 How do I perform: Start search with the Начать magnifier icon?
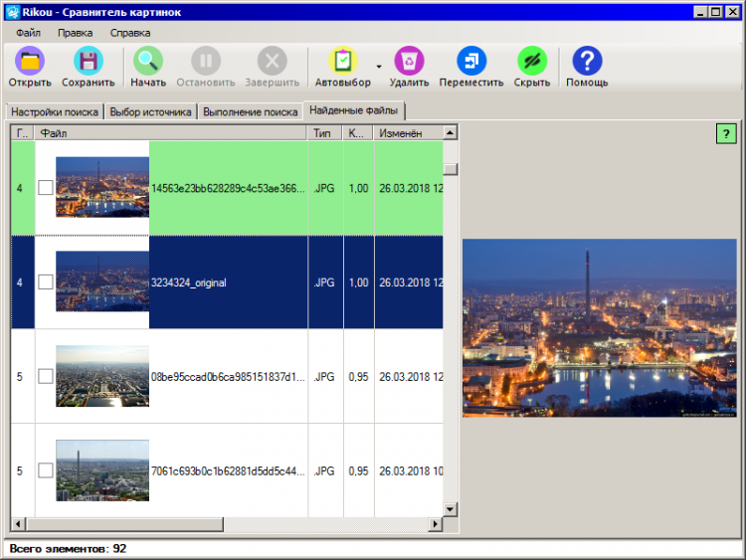(x=148, y=61)
